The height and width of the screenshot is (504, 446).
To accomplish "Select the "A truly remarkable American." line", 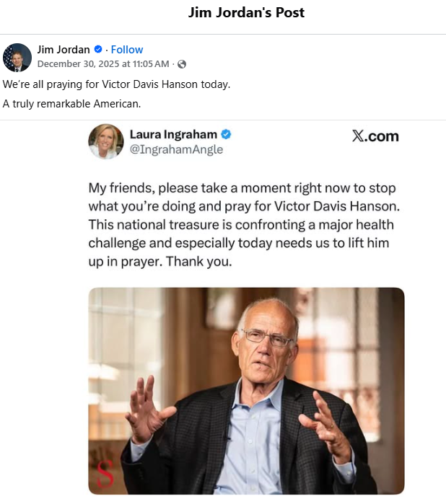I will tap(71, 104).
